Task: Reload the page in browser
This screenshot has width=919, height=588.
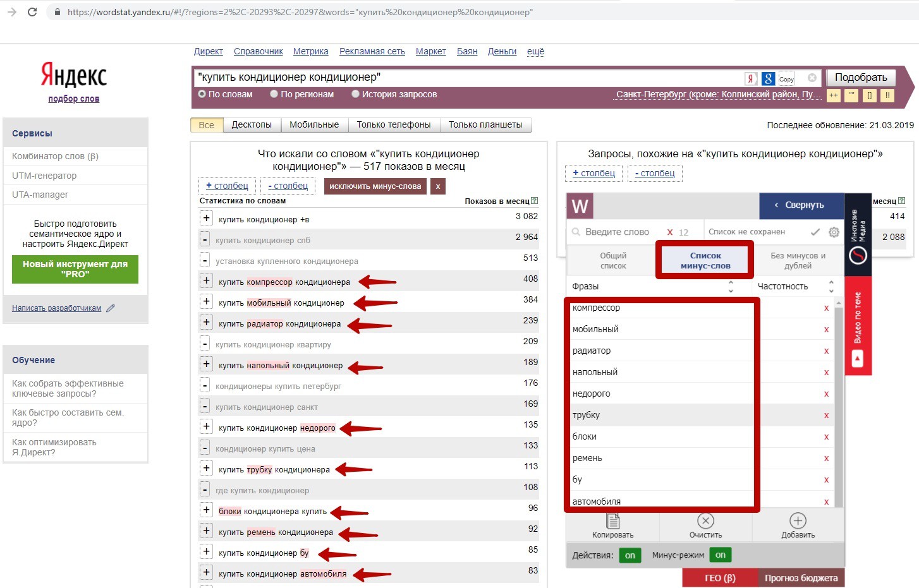Action: point(32,12)
